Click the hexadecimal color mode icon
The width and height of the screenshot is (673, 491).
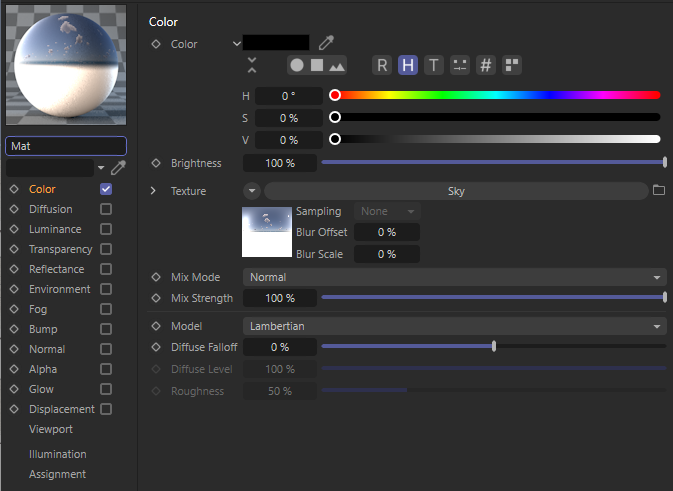(x=486, y=65)
